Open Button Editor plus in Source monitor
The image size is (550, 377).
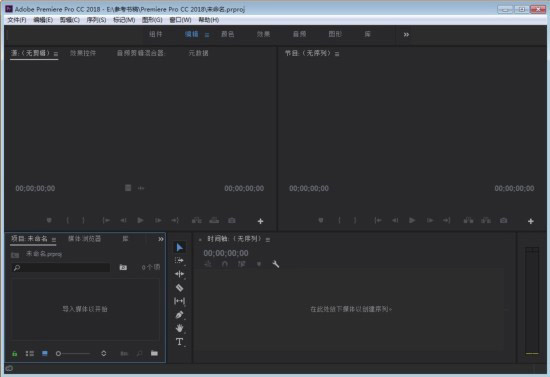point(260,221)
